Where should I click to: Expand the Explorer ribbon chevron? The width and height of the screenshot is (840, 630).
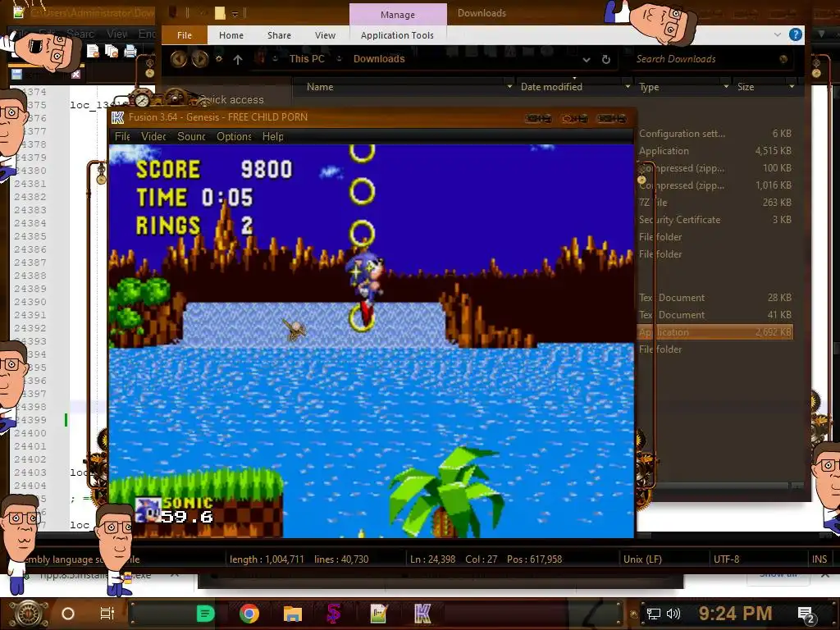click(778, 34)
